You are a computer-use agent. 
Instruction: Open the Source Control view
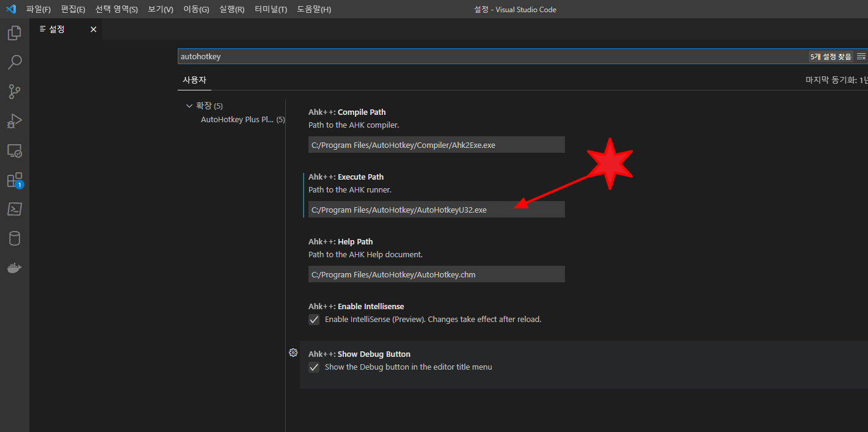pos(15,92)
